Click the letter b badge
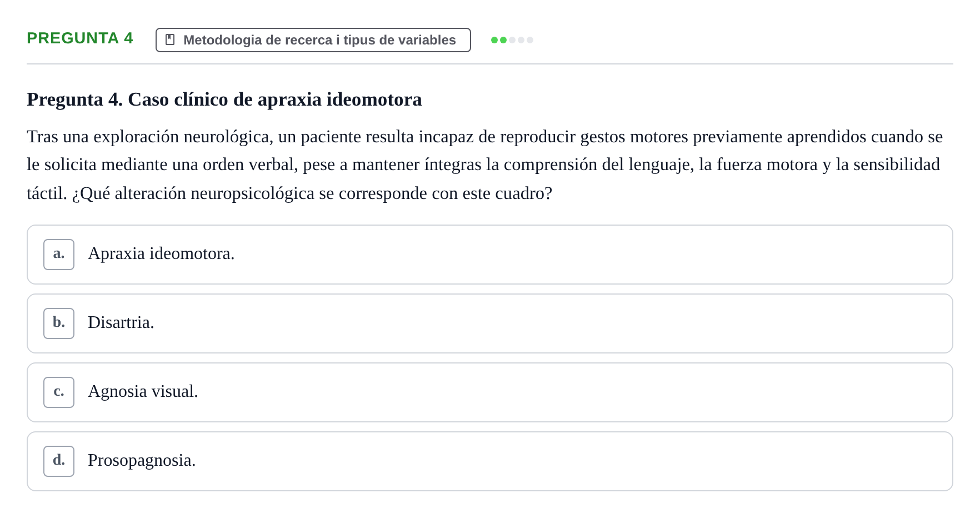Screen dimensions: 980x518 click(59, 323)
